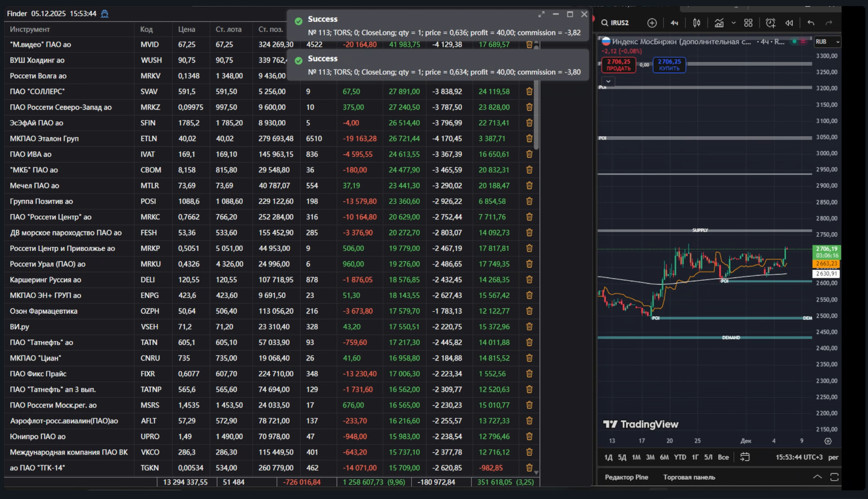
Task: Change the candlestick chart style
Action: point(697,23)
